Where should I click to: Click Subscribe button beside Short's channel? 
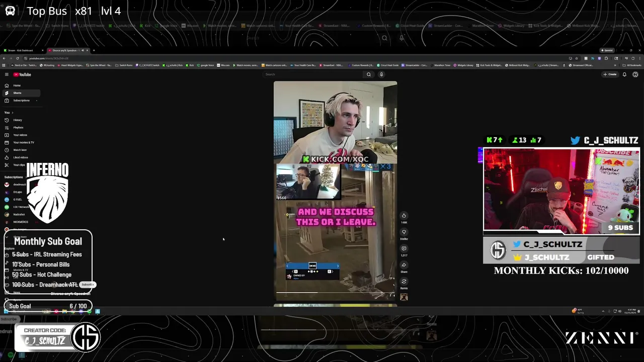88,285
